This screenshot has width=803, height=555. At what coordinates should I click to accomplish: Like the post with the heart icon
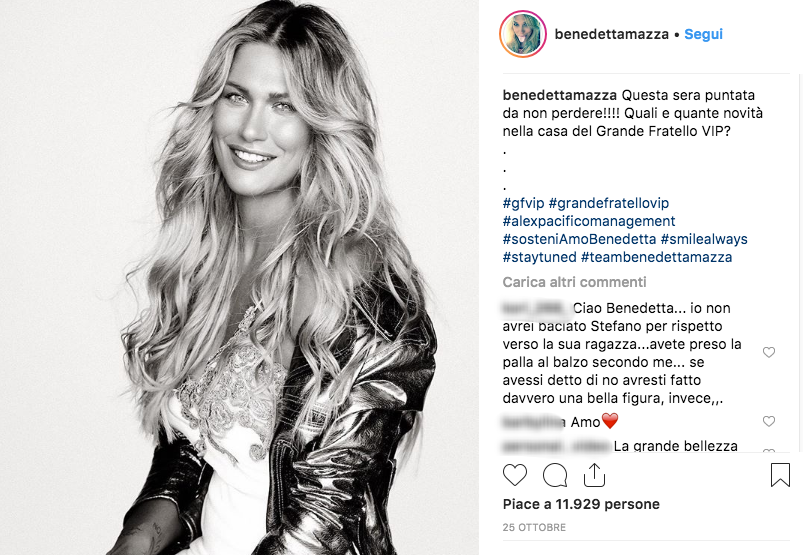click(x=515, y=475)
